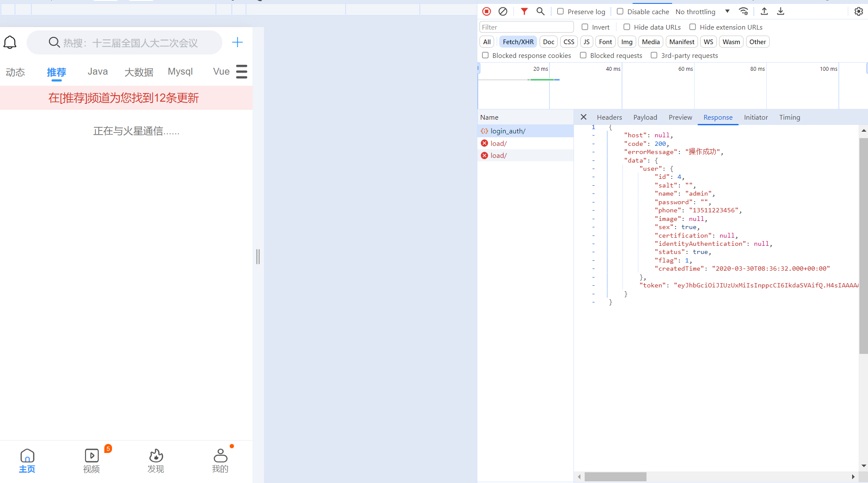
Task: Open DevTools network settings gear
Action: [859, 12]
